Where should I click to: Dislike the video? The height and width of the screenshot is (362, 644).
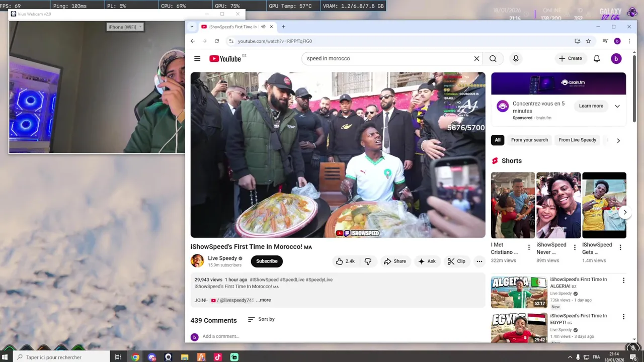[368, 261]
